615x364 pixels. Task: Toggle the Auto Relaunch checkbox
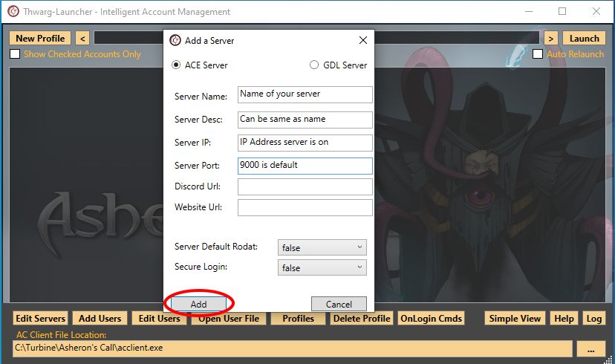538,53
